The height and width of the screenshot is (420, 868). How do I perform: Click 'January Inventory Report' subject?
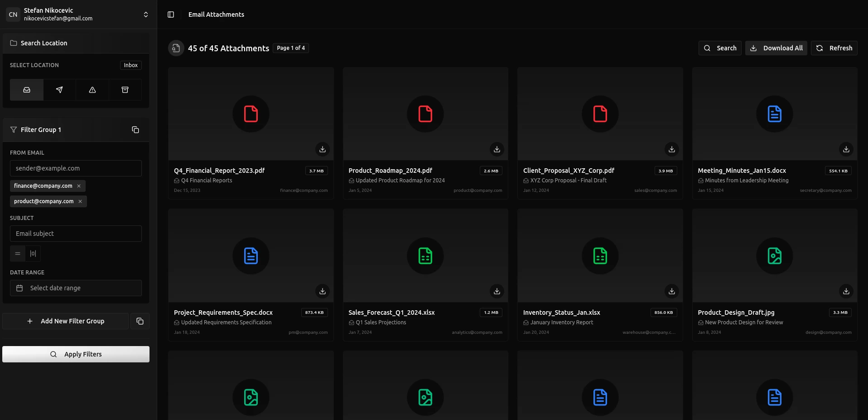click(562, 322)
